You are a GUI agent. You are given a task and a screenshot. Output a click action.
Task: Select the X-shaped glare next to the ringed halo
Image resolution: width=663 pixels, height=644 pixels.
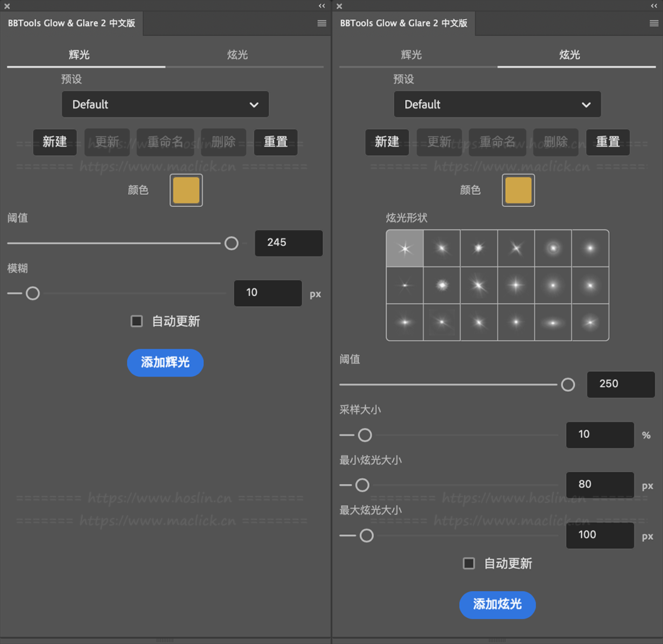point(516,249)
